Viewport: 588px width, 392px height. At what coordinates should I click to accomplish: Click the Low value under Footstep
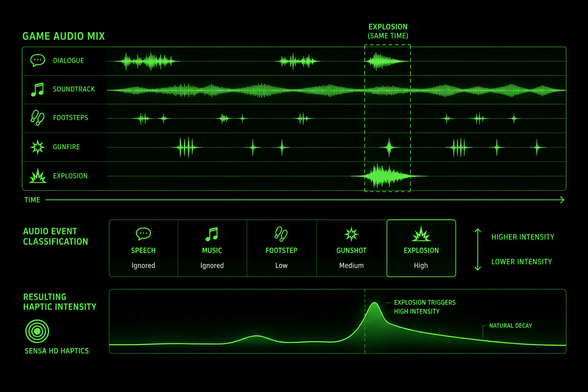(x=281, y=265)
